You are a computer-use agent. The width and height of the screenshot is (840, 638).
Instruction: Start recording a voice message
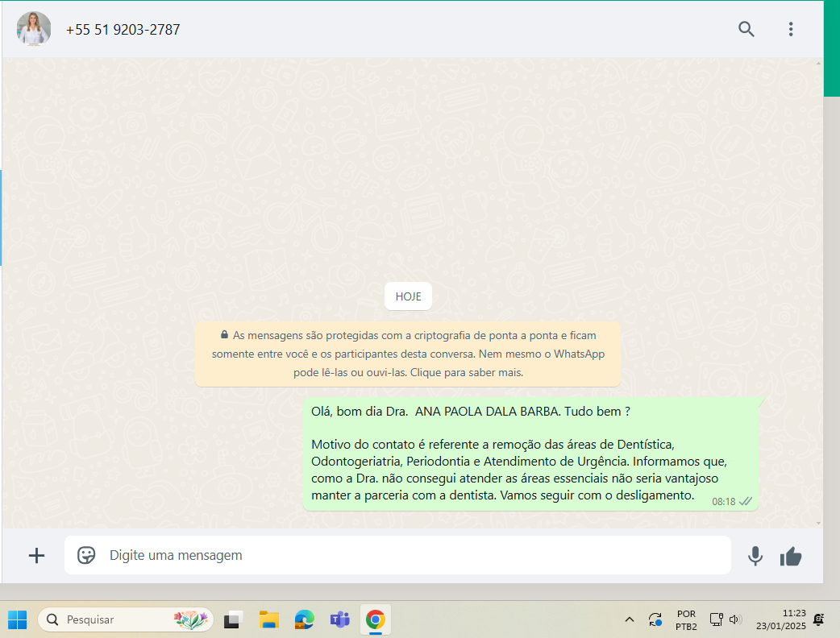coord(755,556)
